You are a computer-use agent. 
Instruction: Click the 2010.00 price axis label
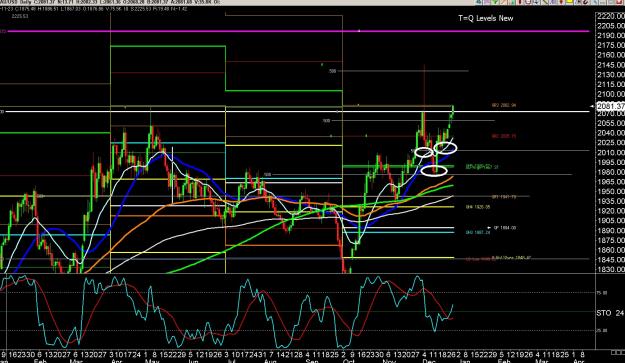point(611,153)
